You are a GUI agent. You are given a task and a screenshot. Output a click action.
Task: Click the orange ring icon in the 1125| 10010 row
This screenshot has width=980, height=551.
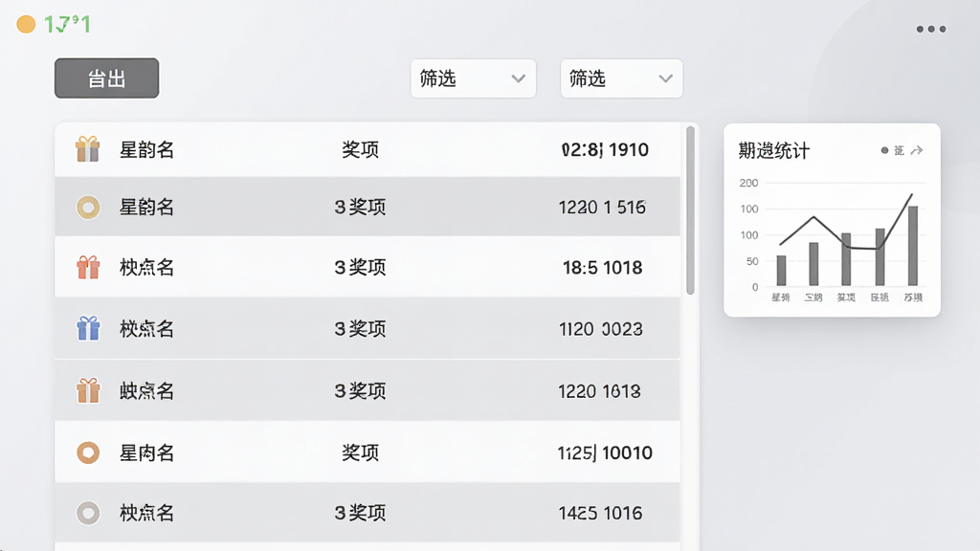point(88,452)
